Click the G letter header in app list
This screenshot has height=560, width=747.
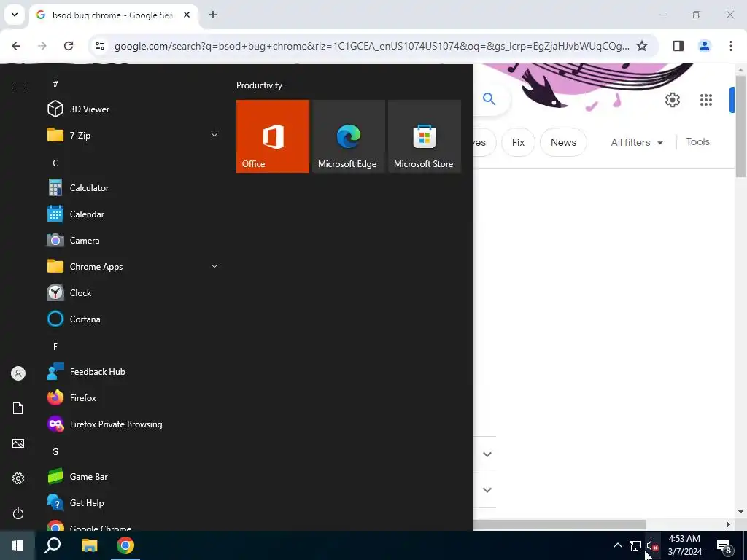pos(55,452)
